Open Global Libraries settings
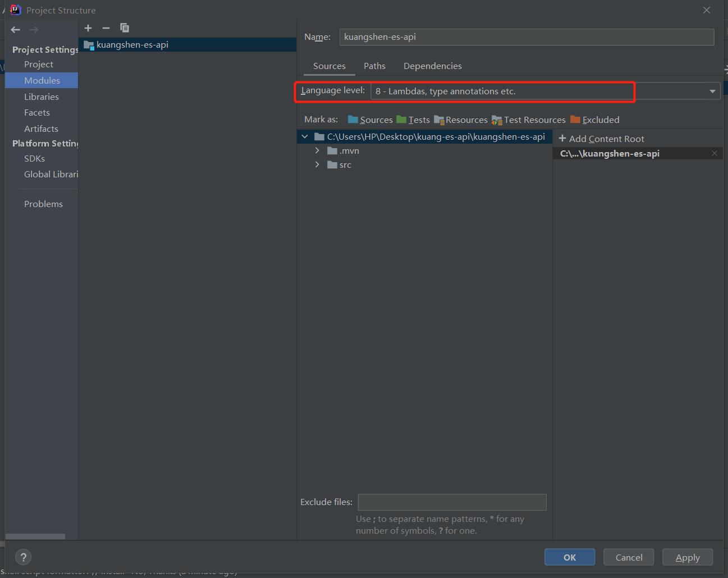The image size is (728, 578). click(x=51, y=174)
